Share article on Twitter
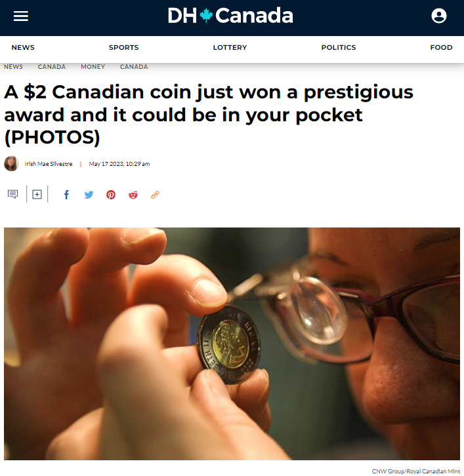This screenshot has width=464, height=476. [x=89, y=195]
